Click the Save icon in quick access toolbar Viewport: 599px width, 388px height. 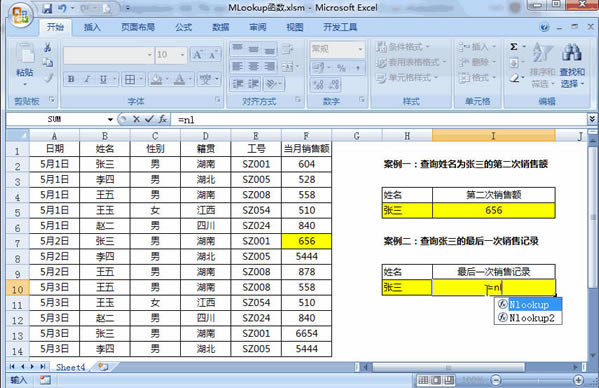pos(47,8)
